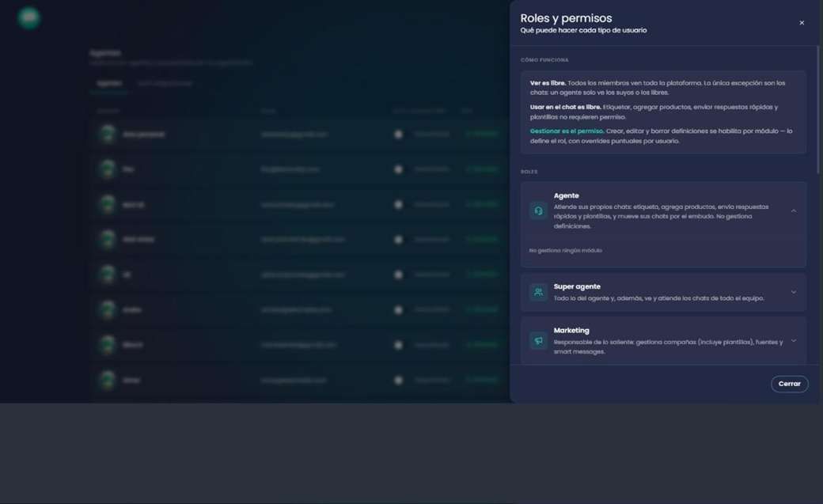
Task: Toggle the switch in the first agent row
Action: [x=398, y=135]
